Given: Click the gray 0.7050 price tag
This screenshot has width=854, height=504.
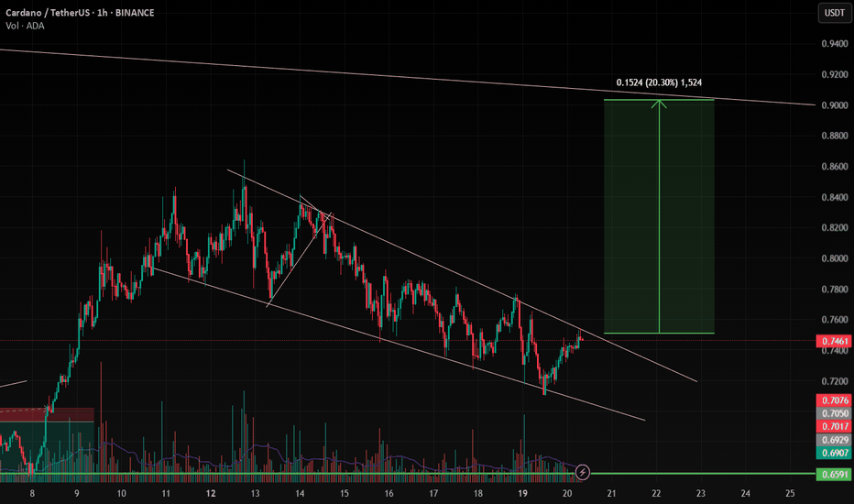Looking at the screenshot, I should tap(834, 413).
